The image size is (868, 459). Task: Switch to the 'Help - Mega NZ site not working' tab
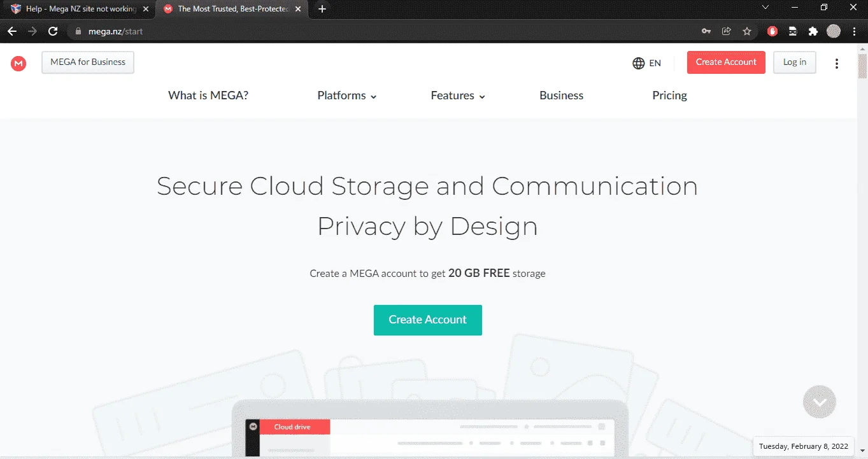point(79,9)
